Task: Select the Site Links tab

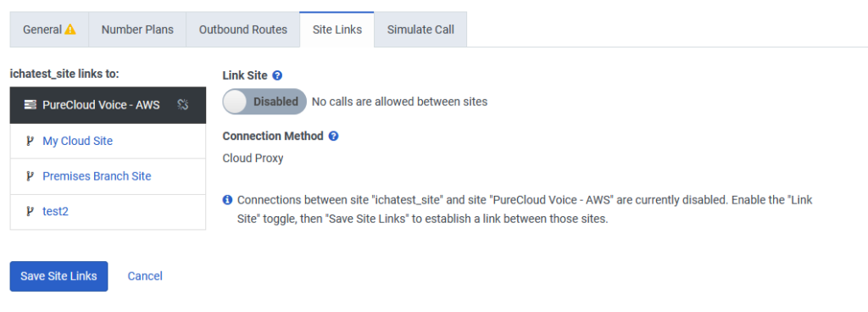Action: (337, 30)
